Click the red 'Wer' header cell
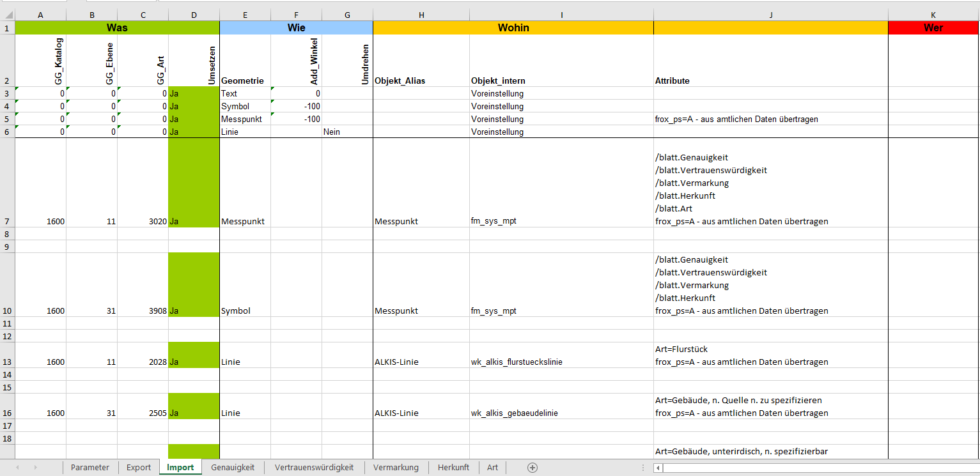Image resolution: width=980 pixels, height=476 pixels. 933,28
